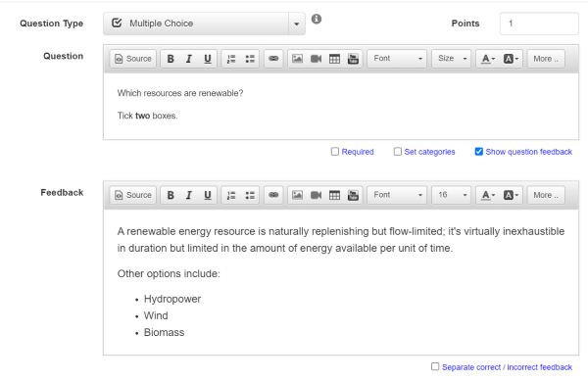Embed YouTube video in Feedback editor

pos(353,195)
